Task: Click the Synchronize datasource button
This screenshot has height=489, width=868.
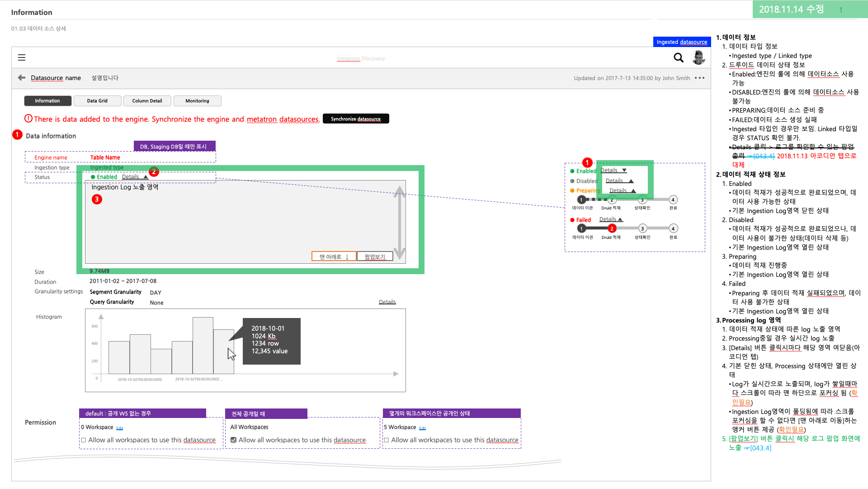Action: pos(356,119)
